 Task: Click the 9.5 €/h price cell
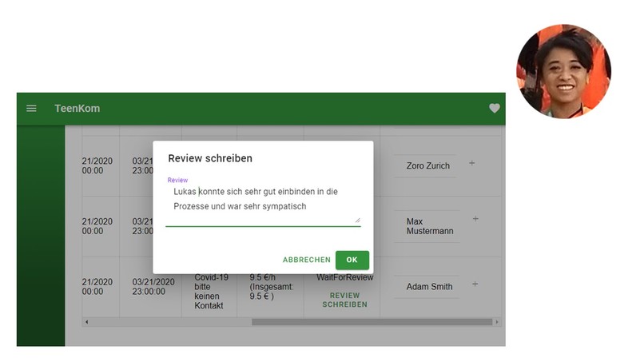[x=271, y=287]
